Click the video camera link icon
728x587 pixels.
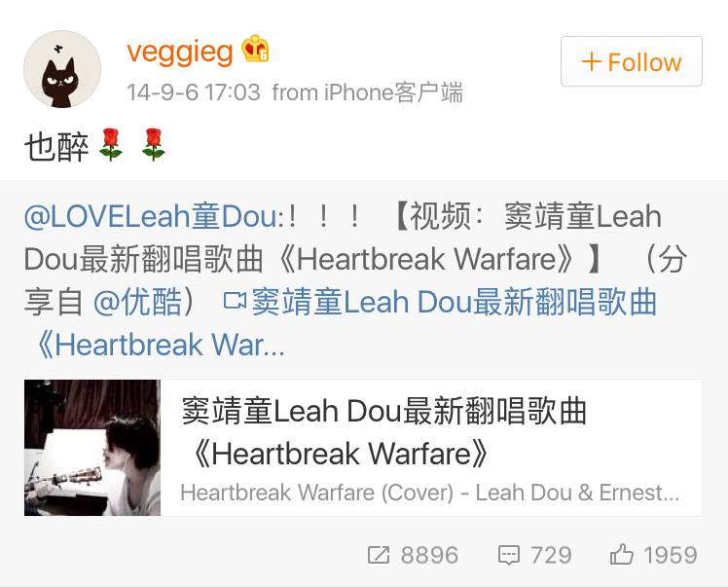pyautogui.click(x=235, y=301)
